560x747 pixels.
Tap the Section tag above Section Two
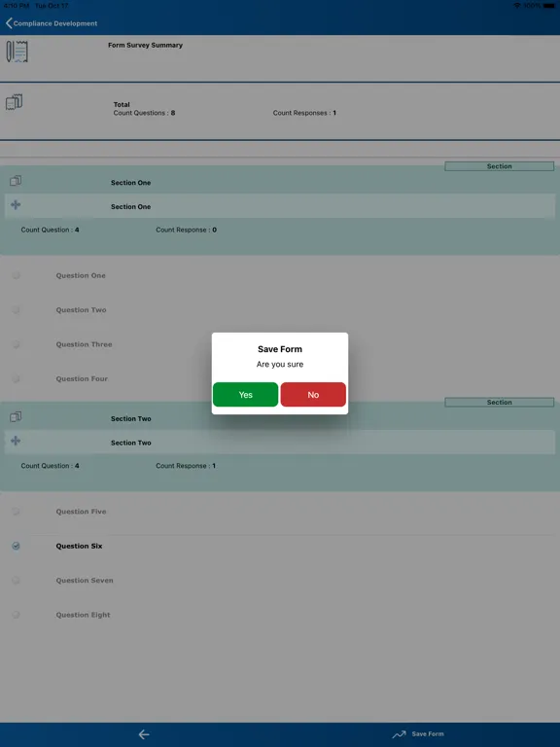point(499,402)
